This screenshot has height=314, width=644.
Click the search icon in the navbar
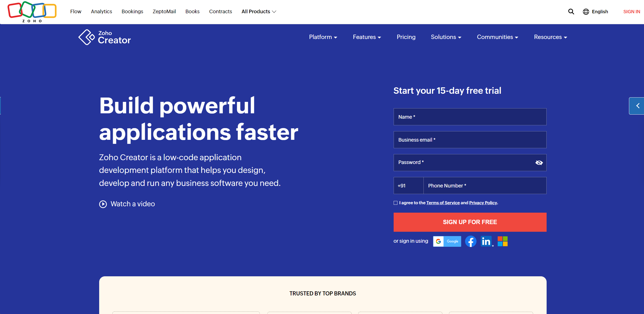[571, 11]
